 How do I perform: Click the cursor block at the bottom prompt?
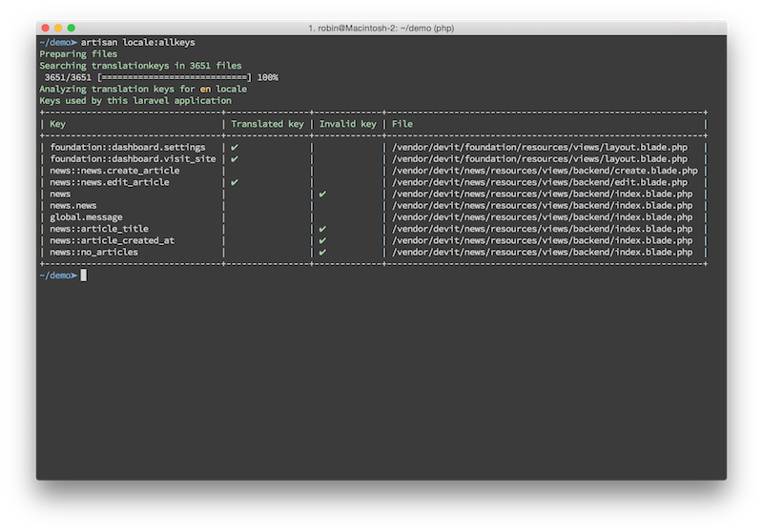point(84,276)
